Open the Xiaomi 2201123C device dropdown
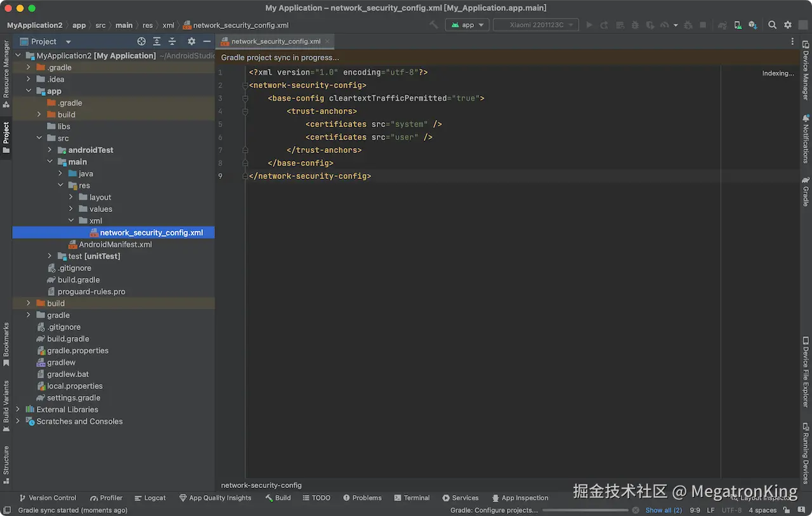Viewport: 812px width, 516px height. [536, 25]
